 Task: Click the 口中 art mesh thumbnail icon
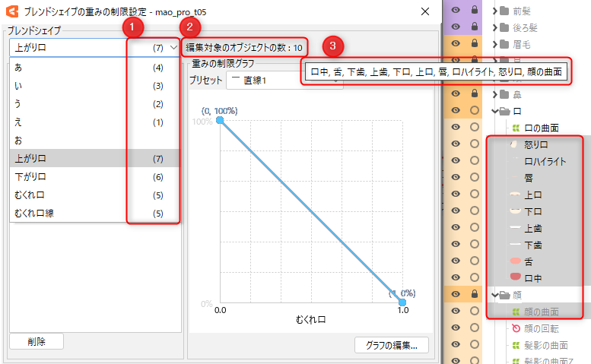(x=516, y=277)
